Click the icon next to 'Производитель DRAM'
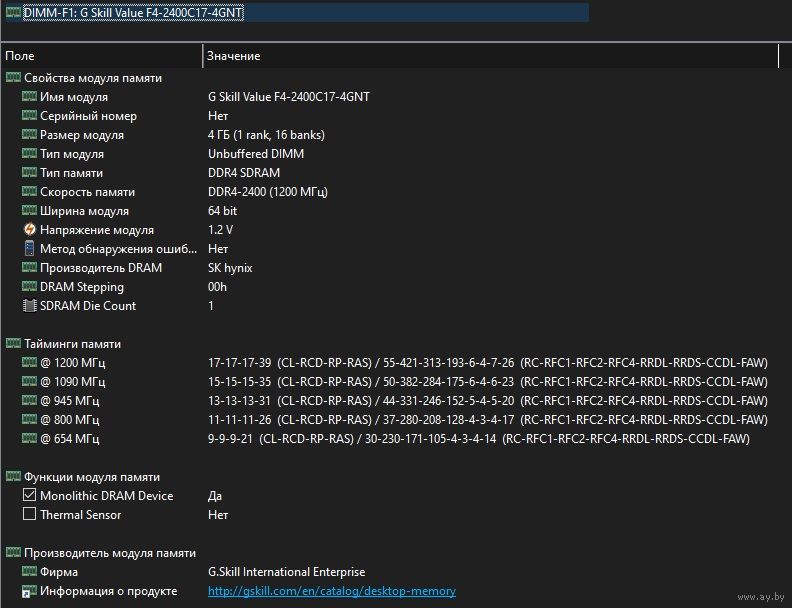 [29, 267]
